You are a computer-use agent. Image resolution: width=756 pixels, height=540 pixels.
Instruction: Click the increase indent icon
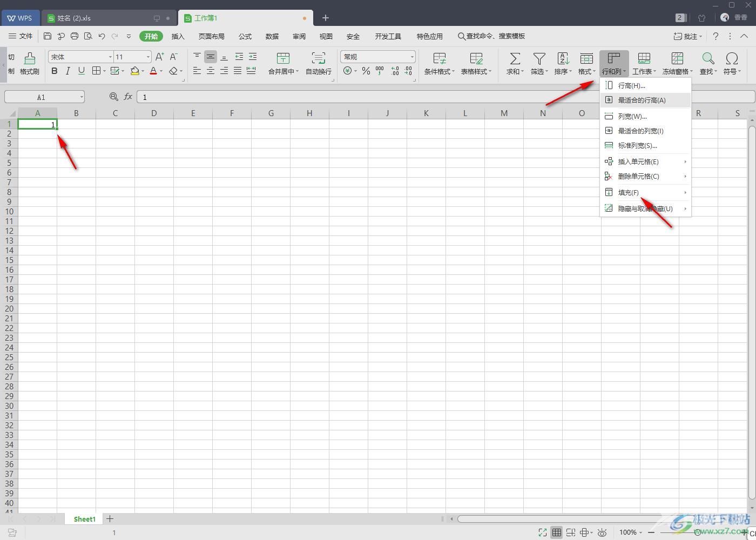(x=252, y=57)
